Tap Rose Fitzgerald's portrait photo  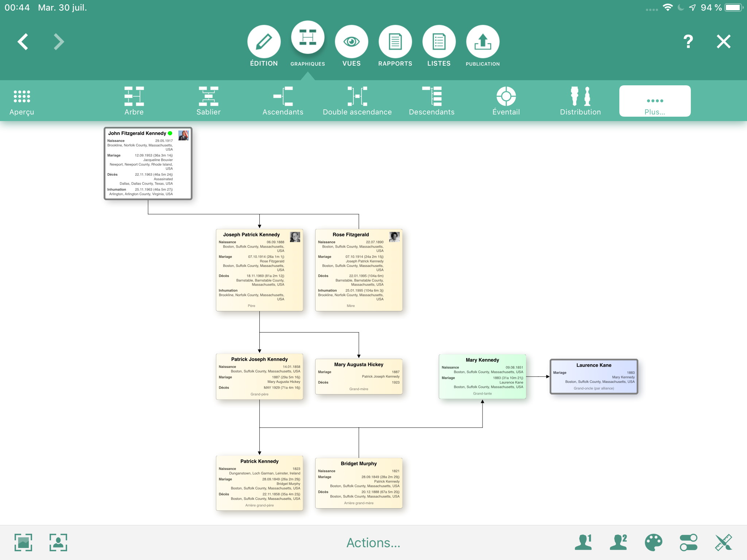394,237
